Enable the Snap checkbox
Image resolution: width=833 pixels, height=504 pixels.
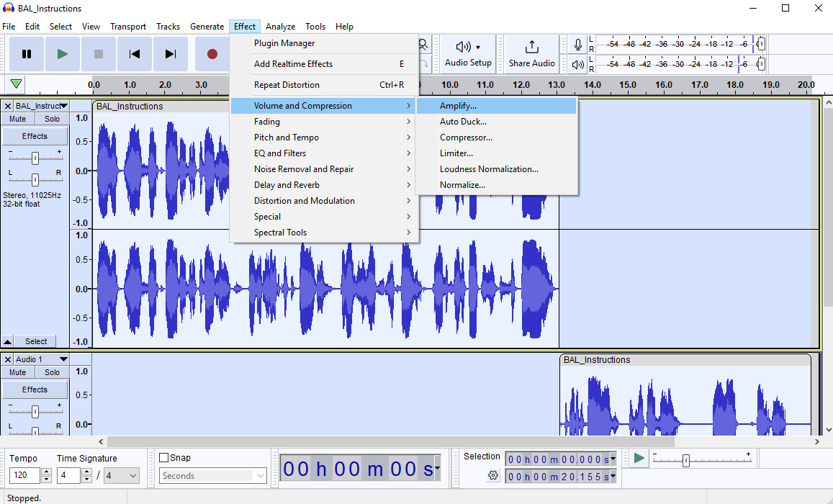coord(163,458)
